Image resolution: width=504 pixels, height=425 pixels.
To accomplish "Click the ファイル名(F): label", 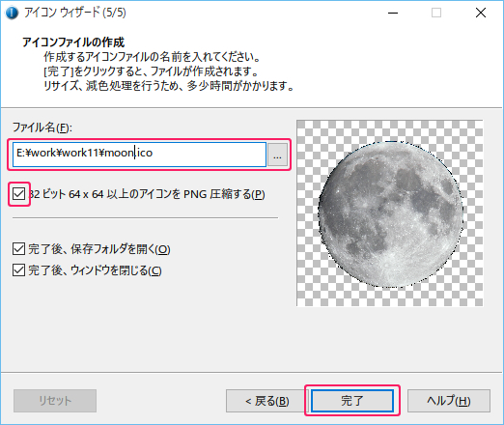I will click(42, 127).
